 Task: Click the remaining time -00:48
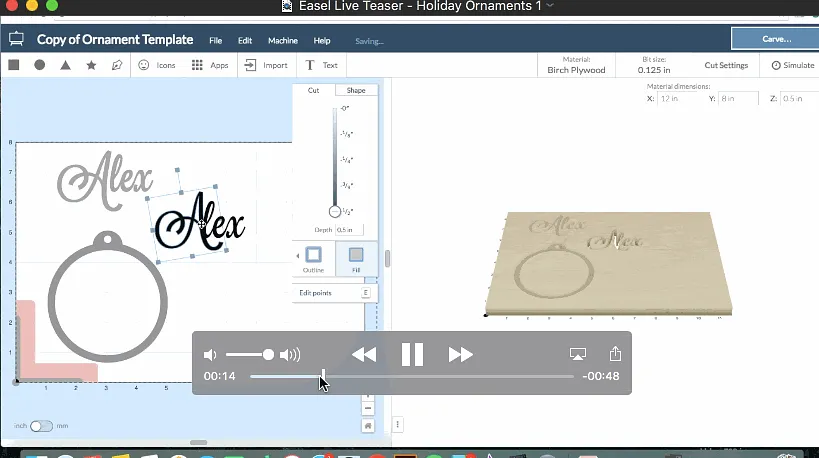click(601, 376)
